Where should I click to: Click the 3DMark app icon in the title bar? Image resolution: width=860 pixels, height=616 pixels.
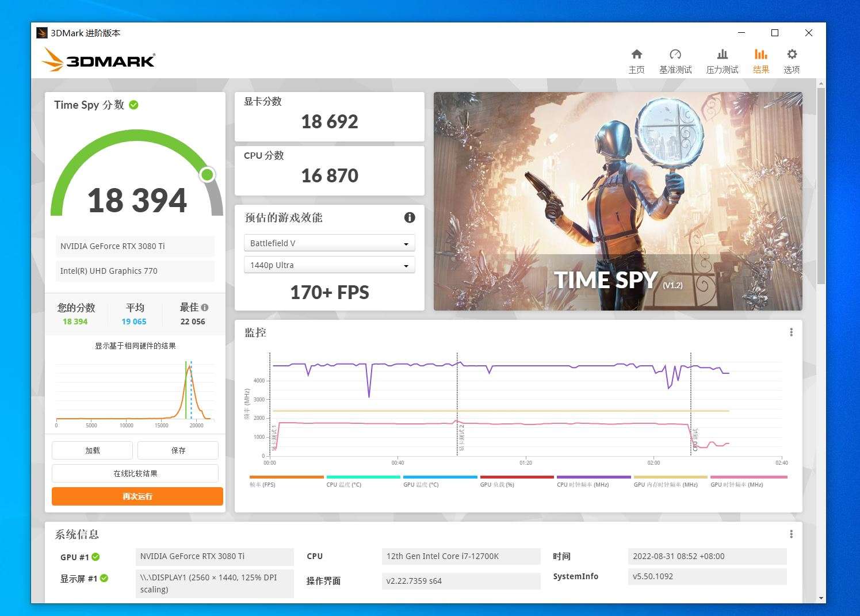42,33
